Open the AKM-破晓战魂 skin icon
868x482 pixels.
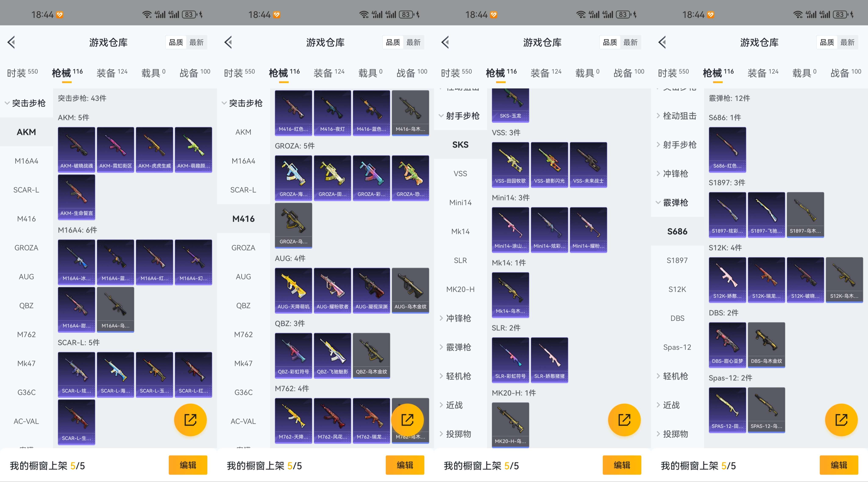click(77, 150)
